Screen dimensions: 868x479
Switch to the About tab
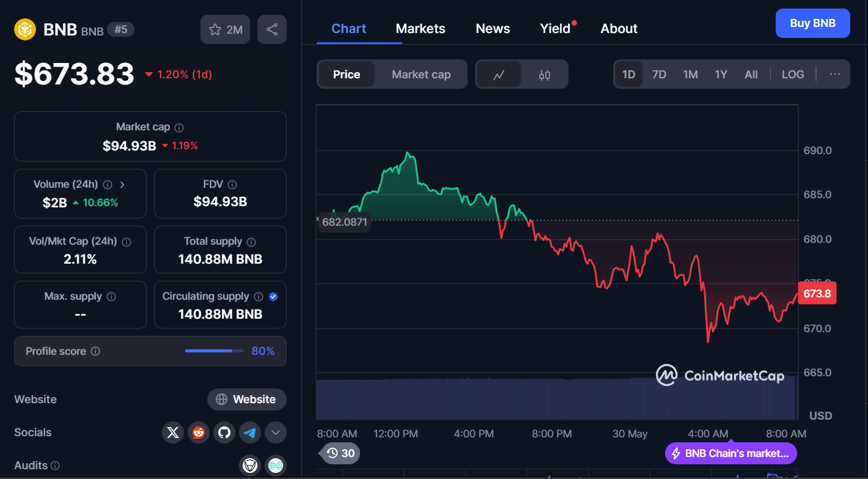pyautogui.click(x=619, y=29)
